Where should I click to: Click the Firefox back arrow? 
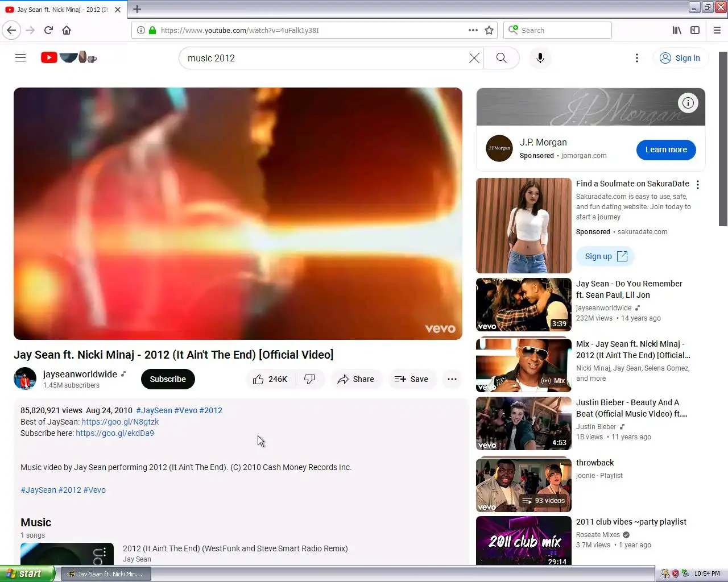click(11, 30)
